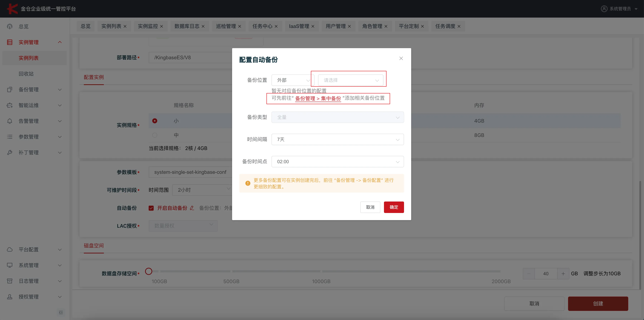This screenshot has width=644, height=320.
Task: Open the 智能运维 sidebar icon
Action: [x=9, y=105]
